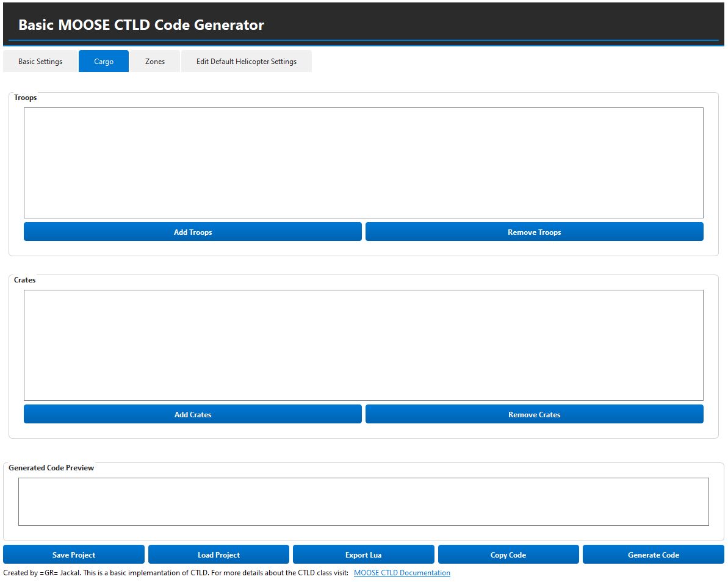Image resolution: width=728 pixels, height=582 pixels.
Task: Switch to the Basic Settings tab
Action: (x=40, y=62)
